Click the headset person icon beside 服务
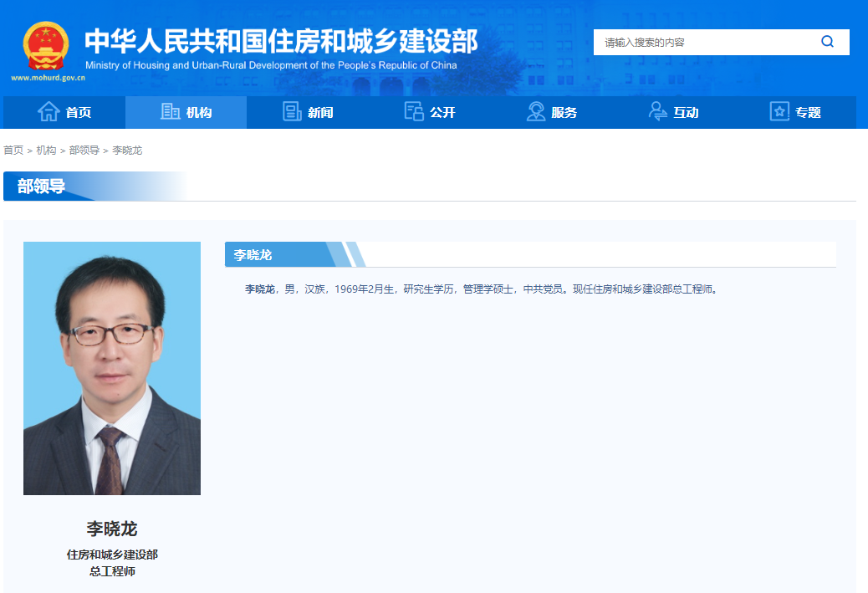 click(535, 111)
